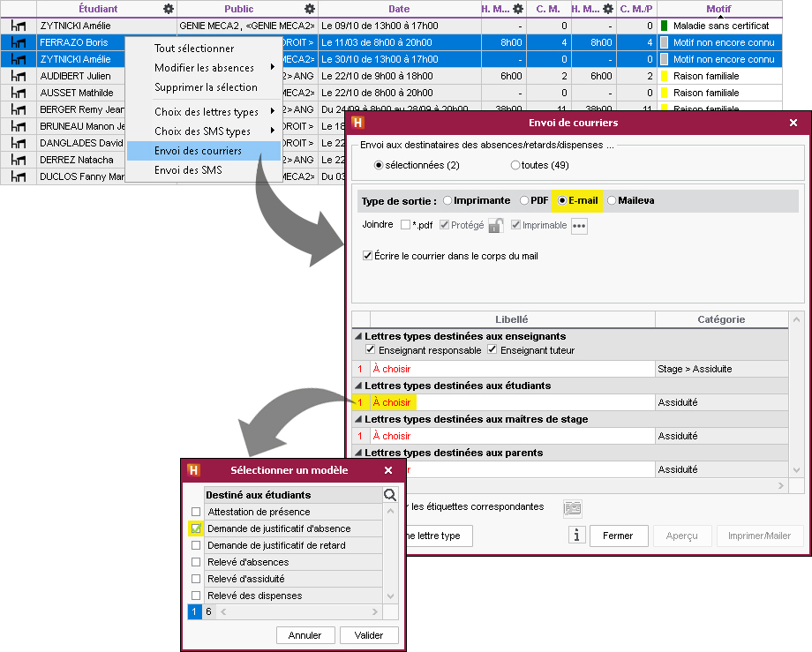Open the first H. M... column gear
812x652 pixels.
coord(518,9)
